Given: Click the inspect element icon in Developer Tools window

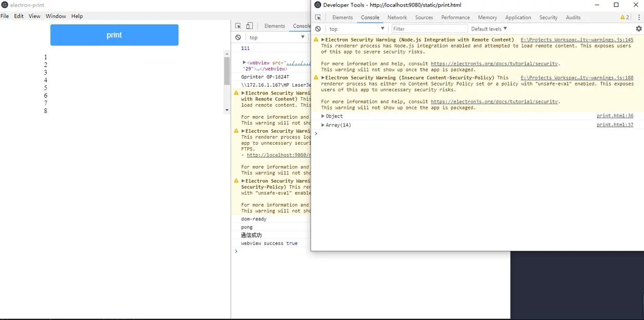Looking at the screenshot, I should tap(318, 17).
